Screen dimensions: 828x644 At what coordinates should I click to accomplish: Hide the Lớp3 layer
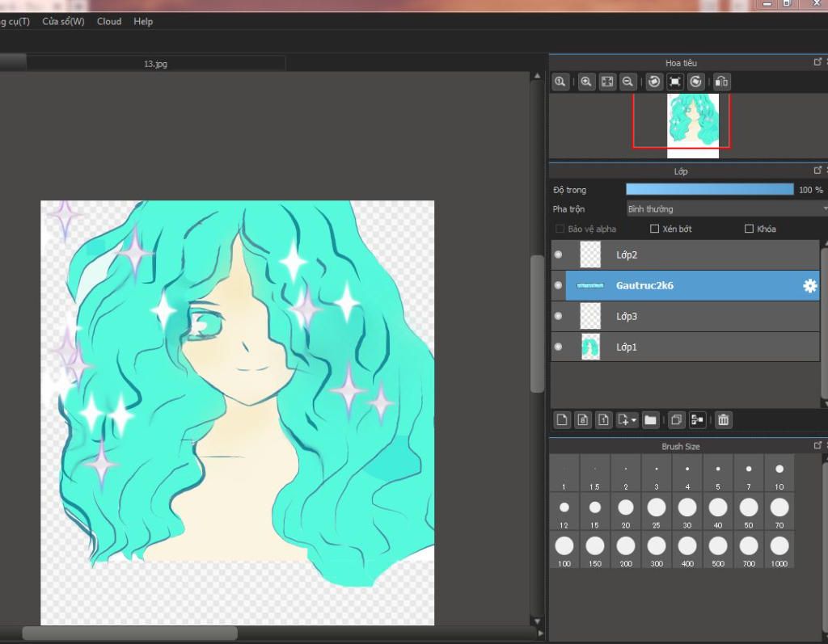tap(558, 316)
